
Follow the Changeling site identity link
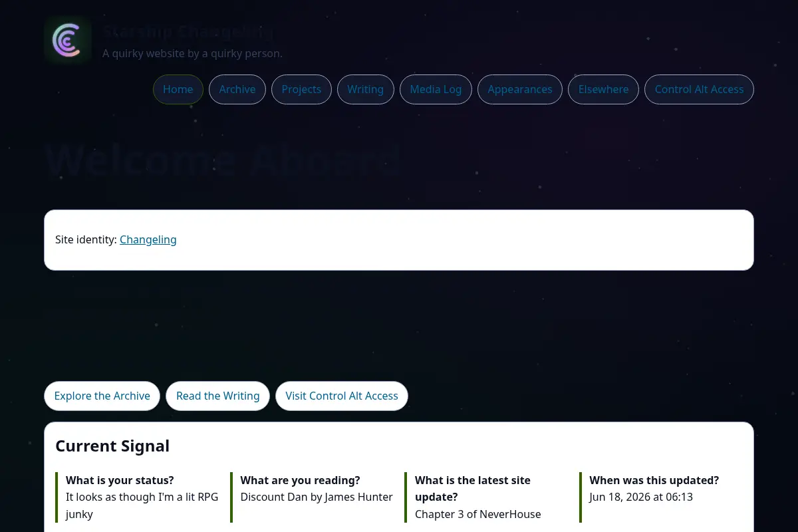148,239
